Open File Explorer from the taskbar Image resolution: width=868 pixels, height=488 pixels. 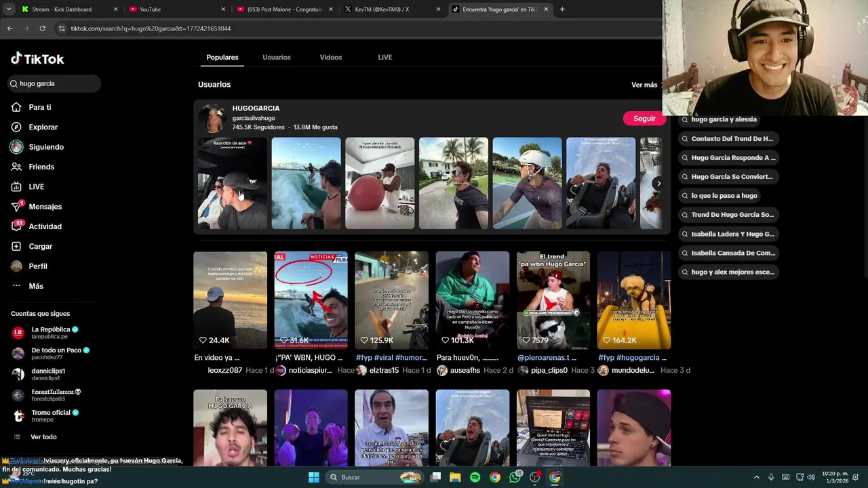coord(455,477)
